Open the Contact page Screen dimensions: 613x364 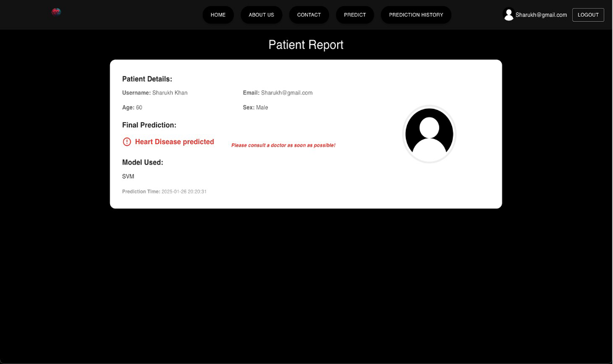click(309, 15)
